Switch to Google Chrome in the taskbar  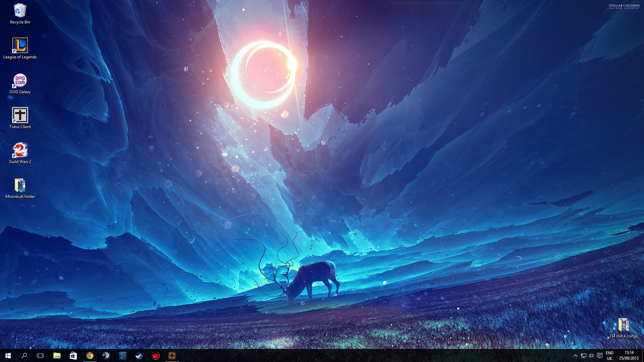[x=90, y=356]
